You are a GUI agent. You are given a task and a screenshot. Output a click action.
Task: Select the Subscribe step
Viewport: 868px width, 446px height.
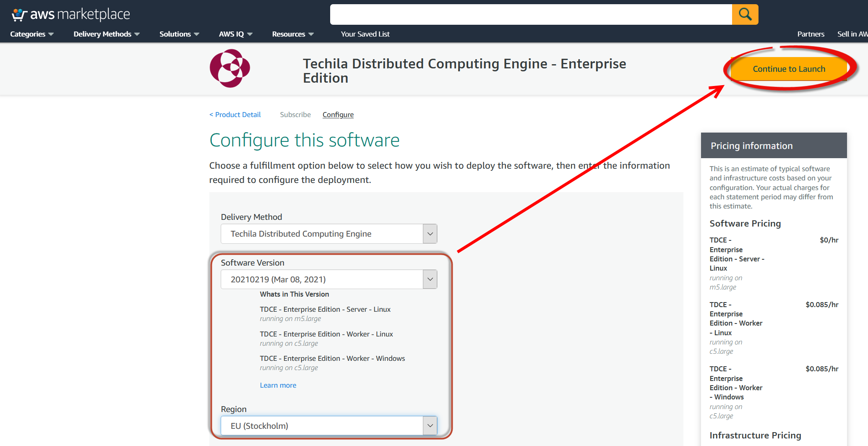[x=295, y=115]
